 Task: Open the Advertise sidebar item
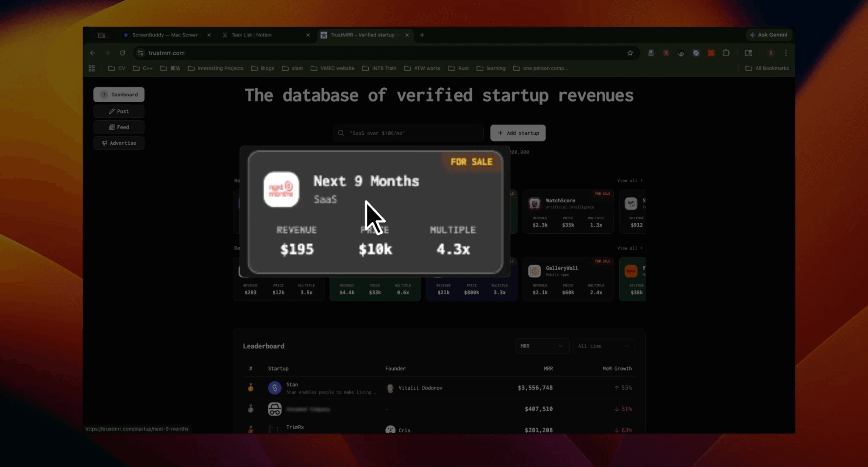click(x=119, y=143)
